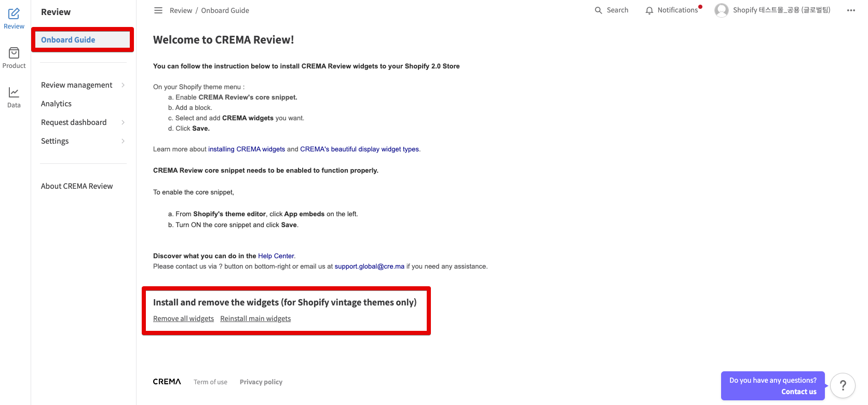This screenshot has width=868, height=405.
Task: Open installing CREMA widgets link
Action: click(247, 149)
